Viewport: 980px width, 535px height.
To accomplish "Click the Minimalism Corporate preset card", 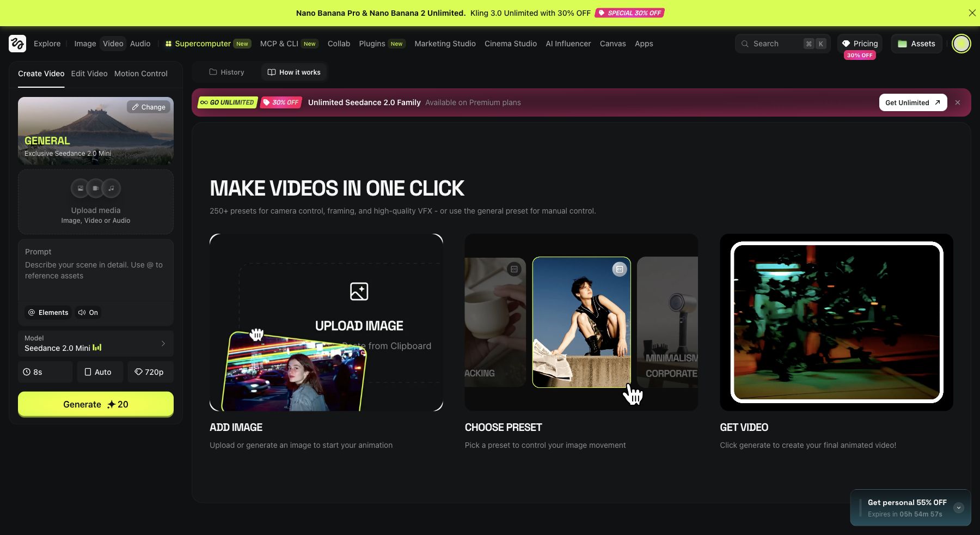I will pyautogui.click(x=667, y=322).
